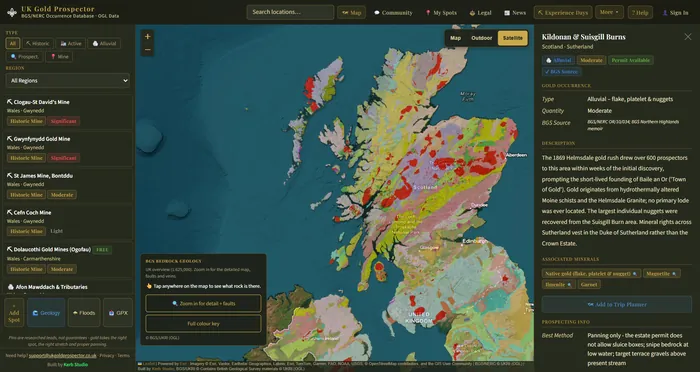Zoom in the map with plus

147,37
